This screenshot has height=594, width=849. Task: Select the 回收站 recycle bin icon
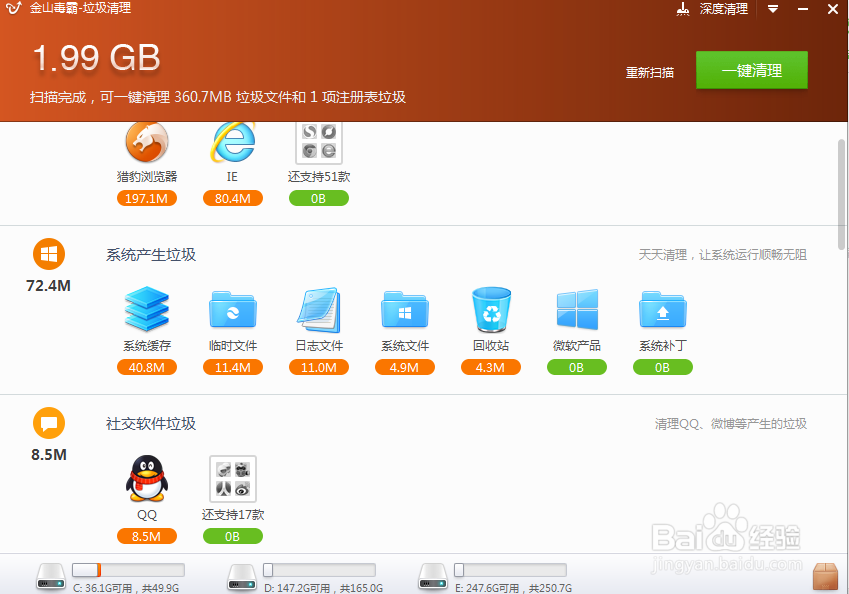[x=491, y=310]
